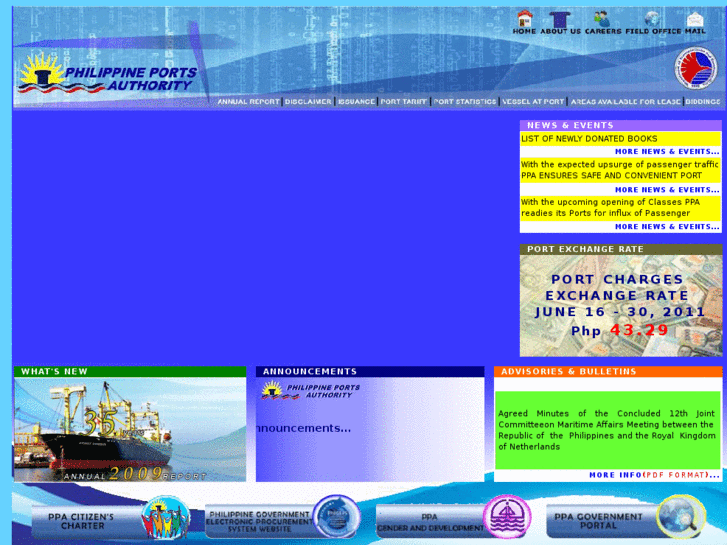Click PPA Citizen's Charter people icon
The image size is (727, 545).
(166, 518)
